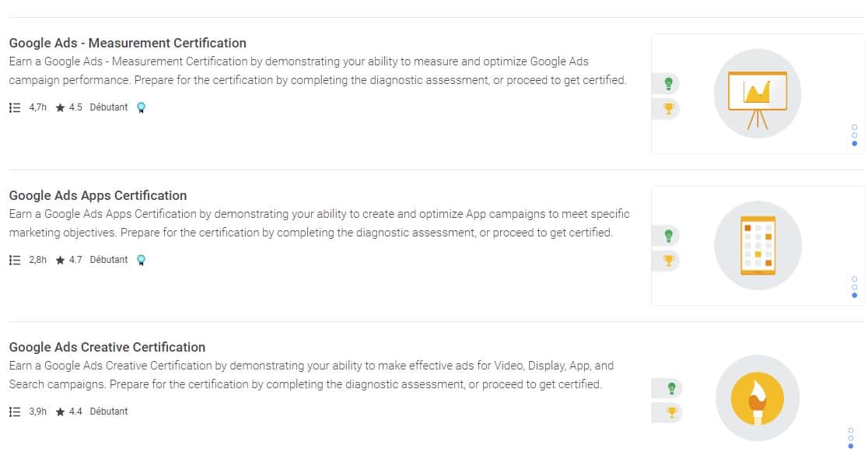The image size is (868, 459).
Task: Click the syllabus list icon beside 3,9h
Action: (13, 411)
